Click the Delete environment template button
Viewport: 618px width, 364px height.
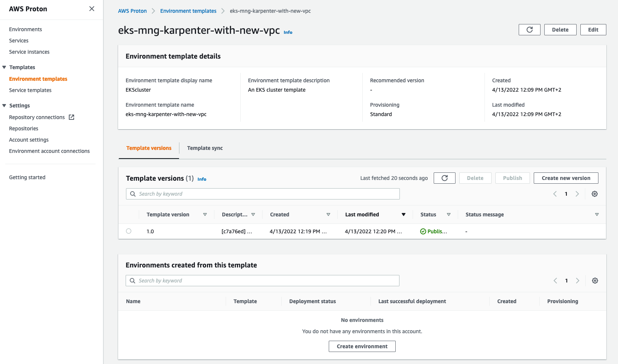coord(560,30)
